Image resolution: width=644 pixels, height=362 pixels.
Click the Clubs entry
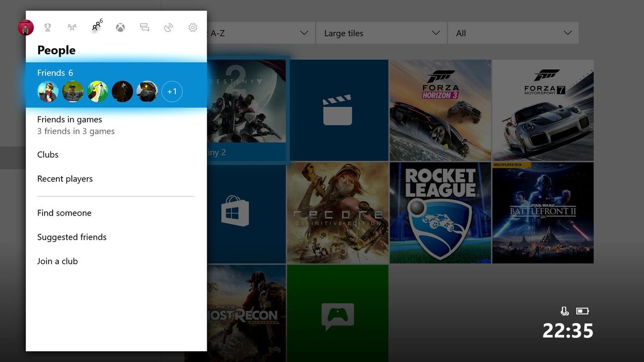[47, 154]
